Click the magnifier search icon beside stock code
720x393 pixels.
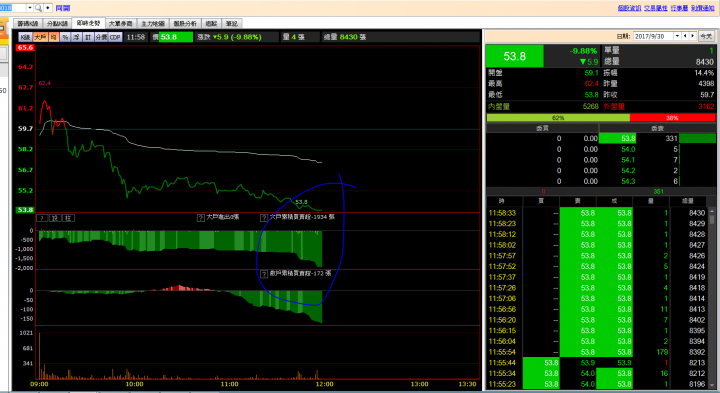(38, 8)
